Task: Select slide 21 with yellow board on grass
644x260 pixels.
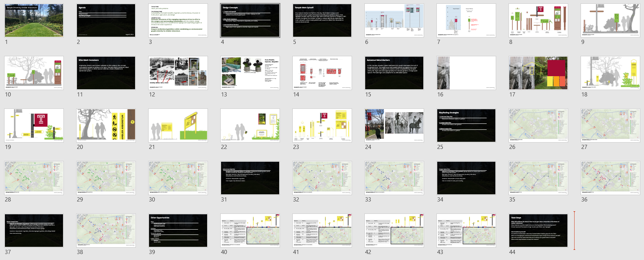Action: [178, 126]
